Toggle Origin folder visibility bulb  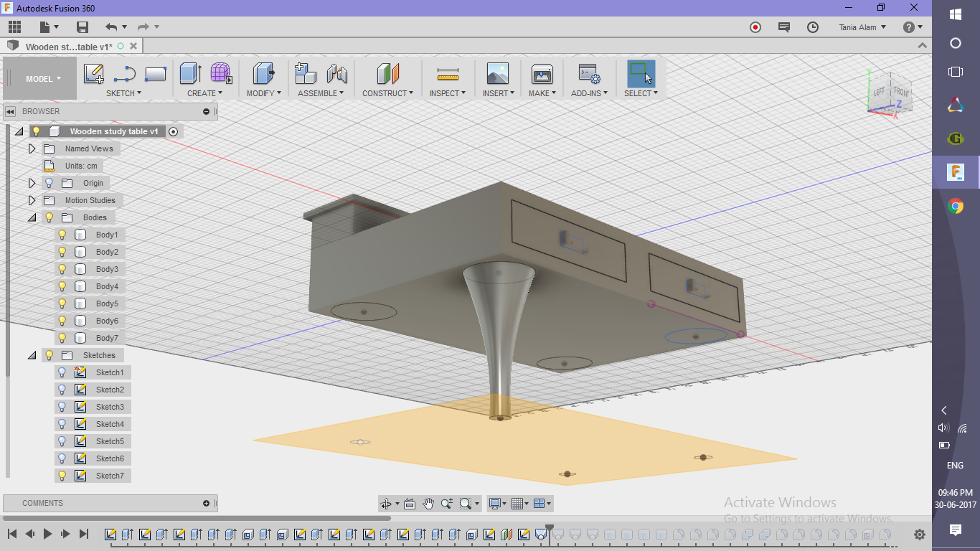click(x=49, y=183)
